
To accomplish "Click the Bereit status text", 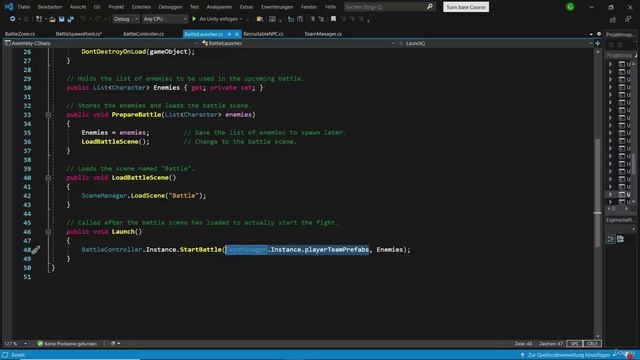I will [x=18, y=355].
